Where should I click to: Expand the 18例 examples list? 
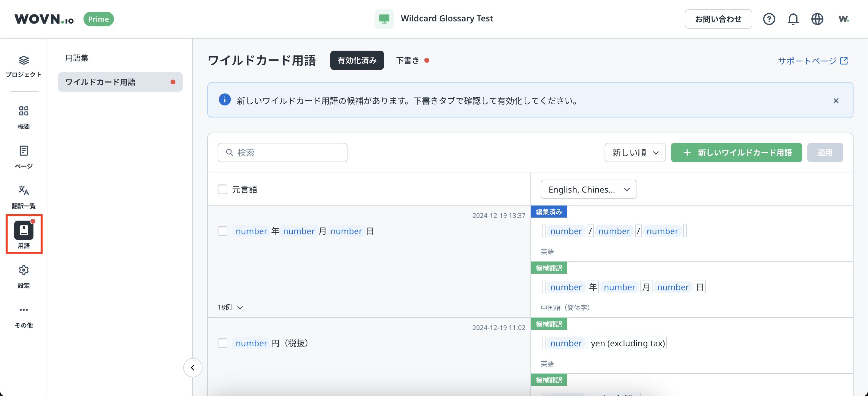[x=231, y=307]
